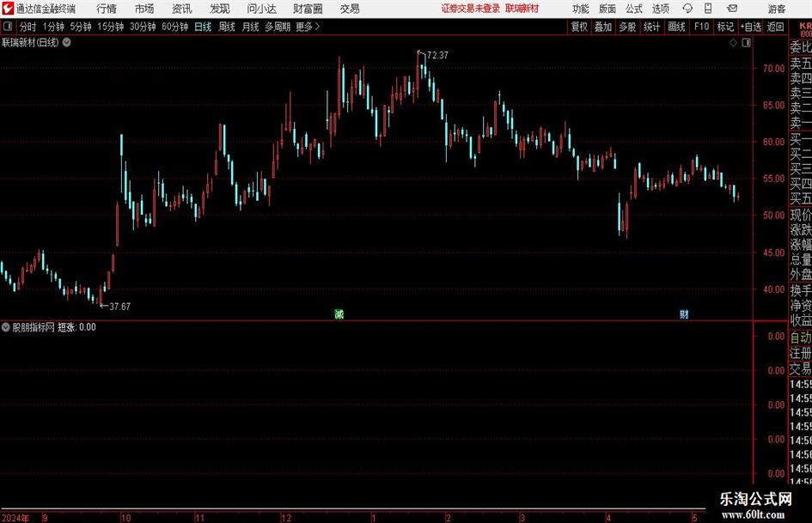Click the 72.37 high price label

point(438,55)
